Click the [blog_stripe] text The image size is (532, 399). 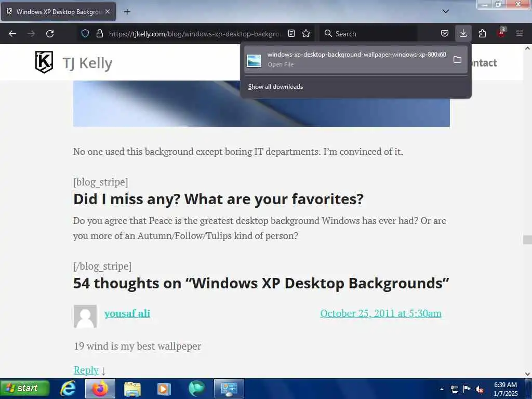click(x=101, y=182)
